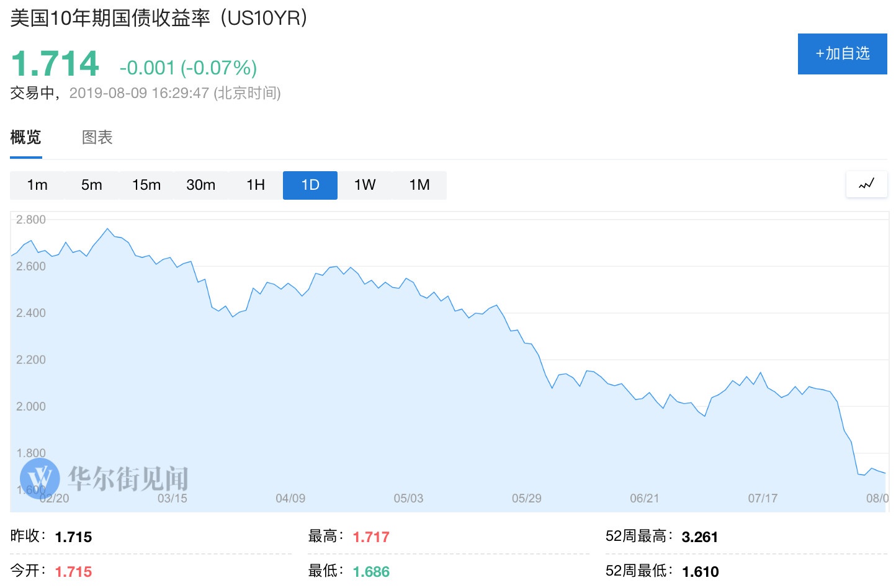
Task: Click the 06/21 date axis label
Action: (644, 498)
